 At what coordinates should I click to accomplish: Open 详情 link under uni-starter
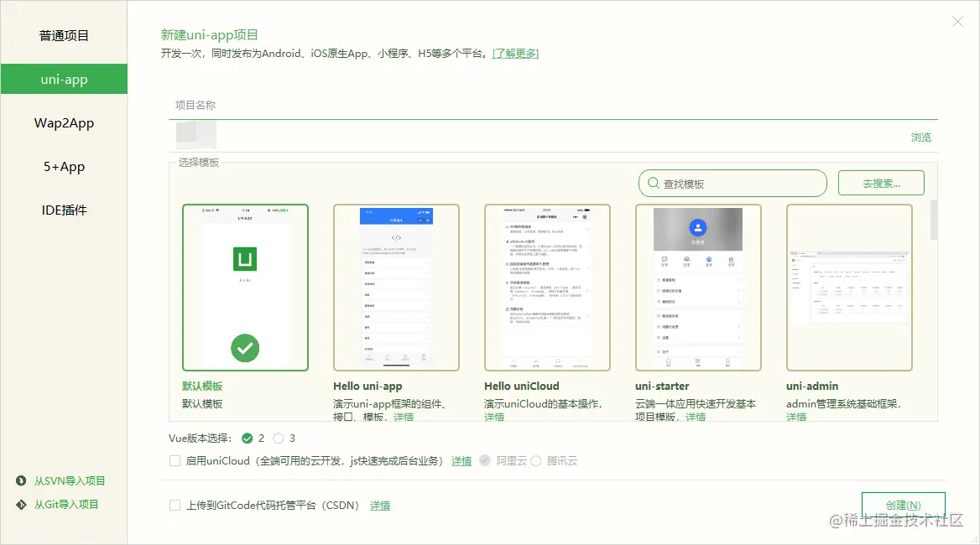696,417
